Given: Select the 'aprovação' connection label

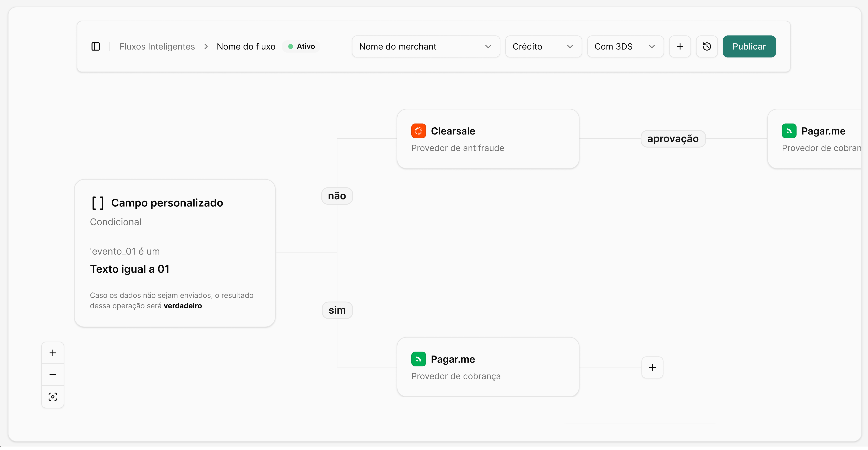Looking at the screenshot, I should [x=673, y=139].
